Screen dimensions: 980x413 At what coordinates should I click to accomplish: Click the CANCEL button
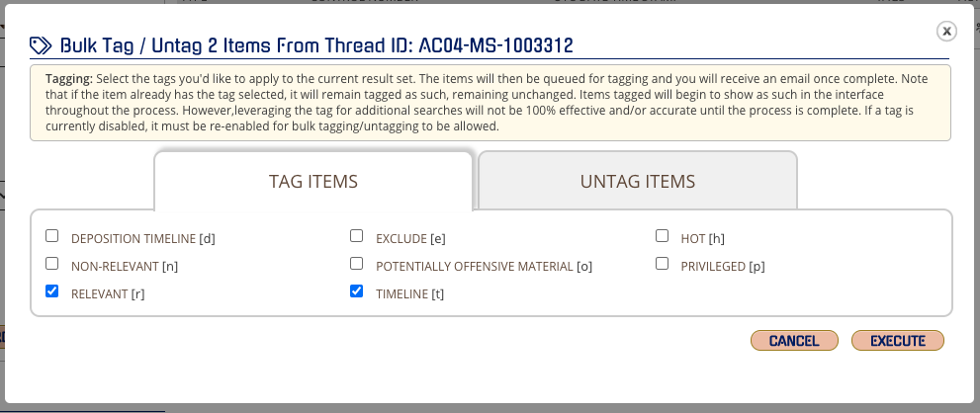(x=794, y=341)
